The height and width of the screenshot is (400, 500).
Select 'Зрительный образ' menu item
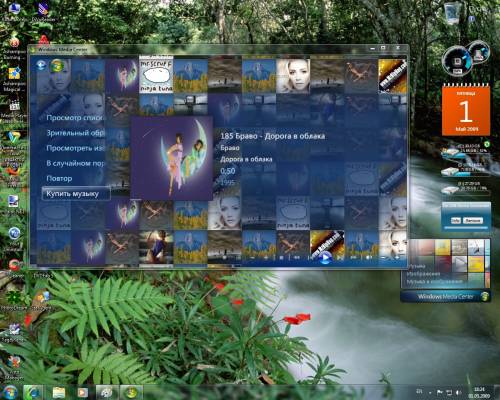75,133
